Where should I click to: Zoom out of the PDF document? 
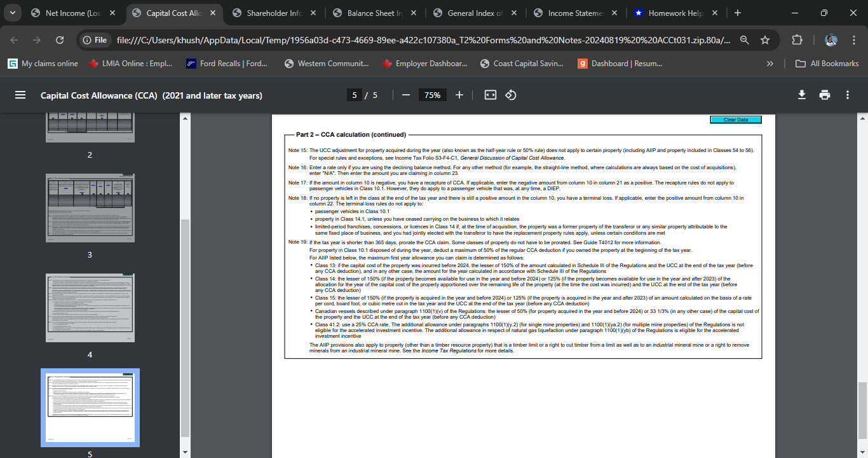pos(405,95)
